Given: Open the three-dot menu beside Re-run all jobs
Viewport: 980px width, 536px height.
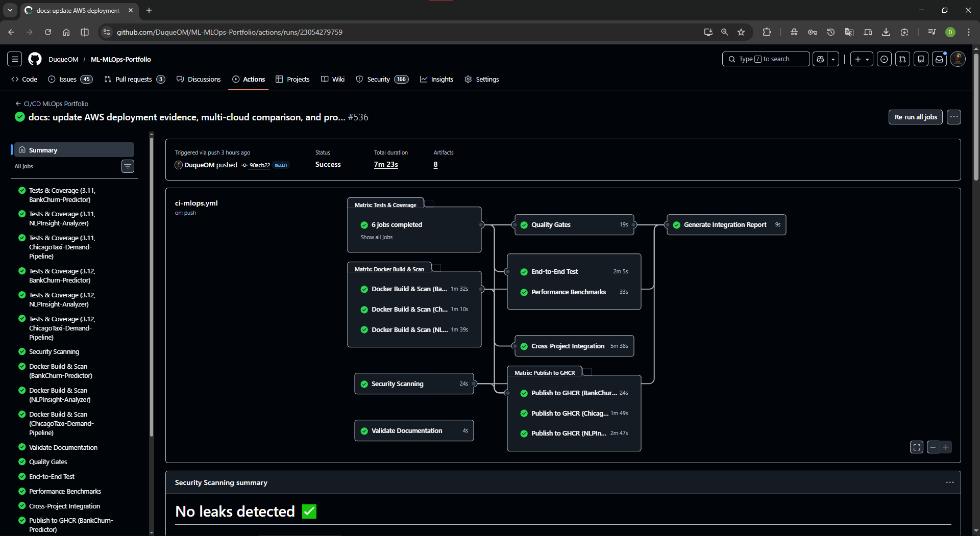Looking at the screenshot, I should point(954,117).
